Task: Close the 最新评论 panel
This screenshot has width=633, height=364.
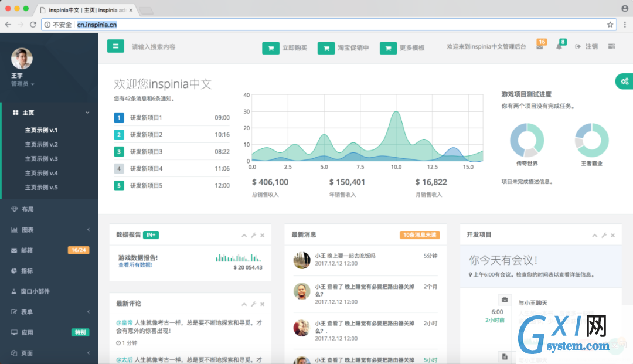Action: pos(263,304)
